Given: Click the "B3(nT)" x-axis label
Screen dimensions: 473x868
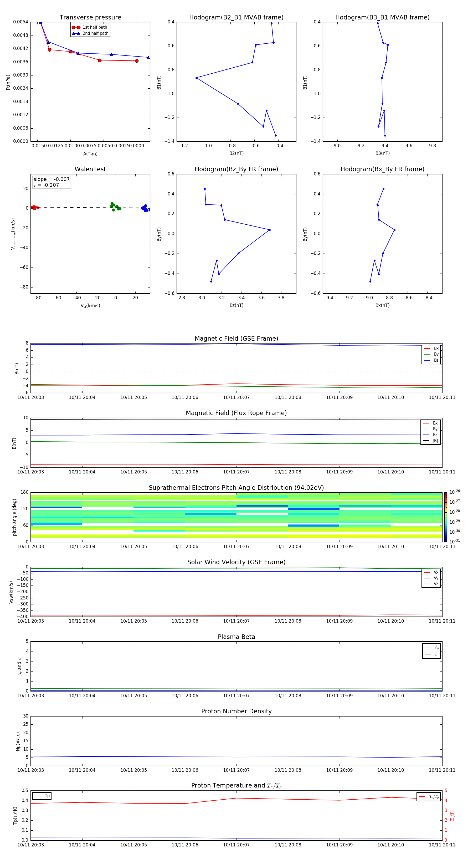Looking at the screenshot, I should tap(382, 153).
